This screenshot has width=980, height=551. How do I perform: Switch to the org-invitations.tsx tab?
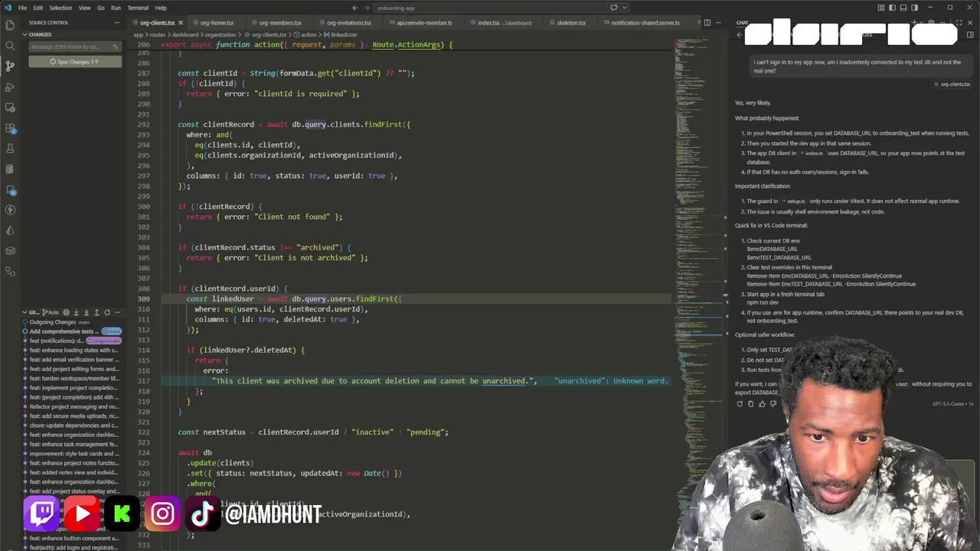[x=349, y=23]
